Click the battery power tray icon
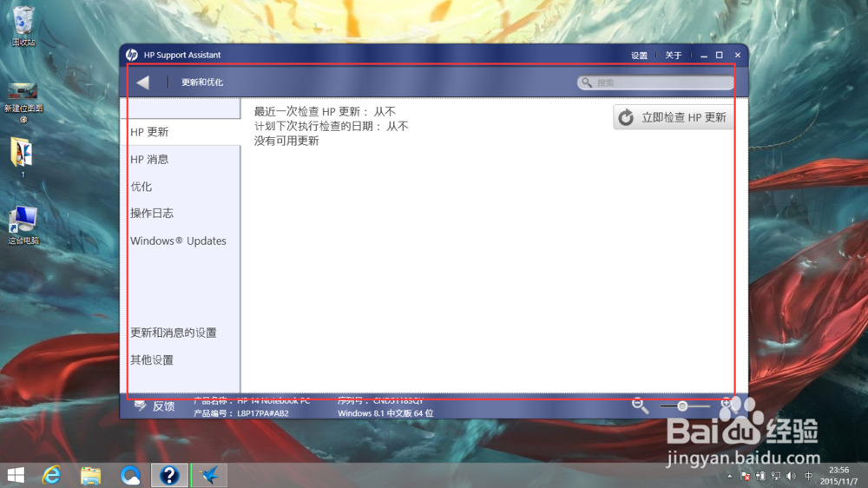The height and width of the screenshot is (488, 868). [760, 476]
